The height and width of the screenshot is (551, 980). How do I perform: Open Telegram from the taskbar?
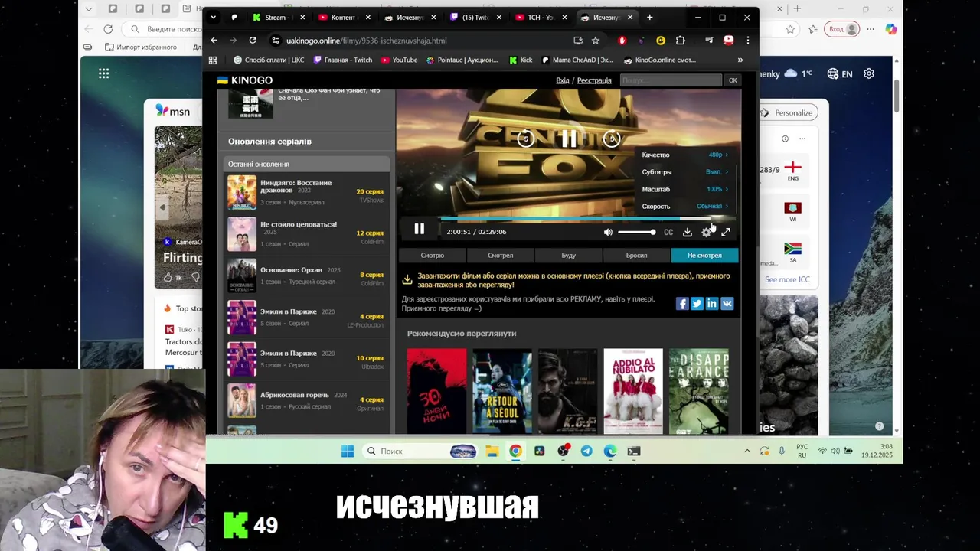click(x=586, y=451)
